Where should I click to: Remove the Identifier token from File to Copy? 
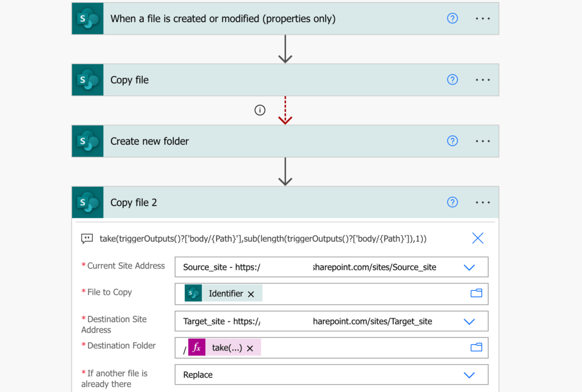point(251,294)
